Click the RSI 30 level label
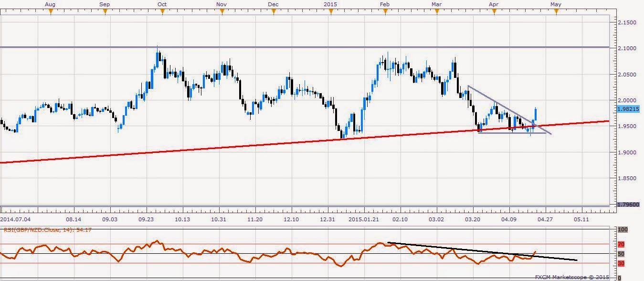The height and width of the screenshot is (281, 644). pyautogui.click(x=621, y=263)
